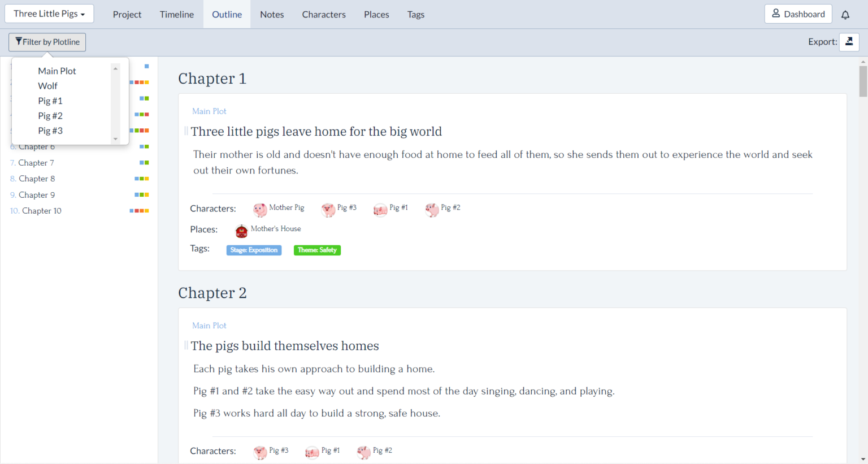Click the drag handle beside 'The pigs build themselves homes'
Screen dimensions: 868x464
point(186,345)
